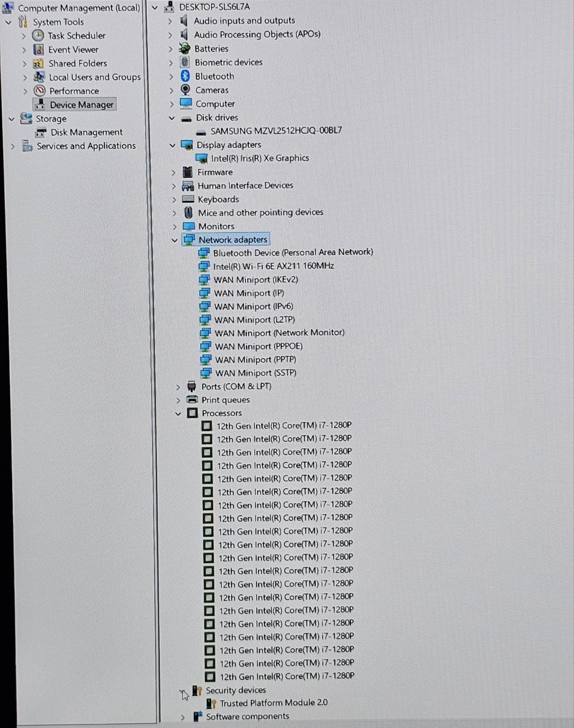Select Computer Management (Local) root
Screen dimensions: 574x728
(79, 8)
